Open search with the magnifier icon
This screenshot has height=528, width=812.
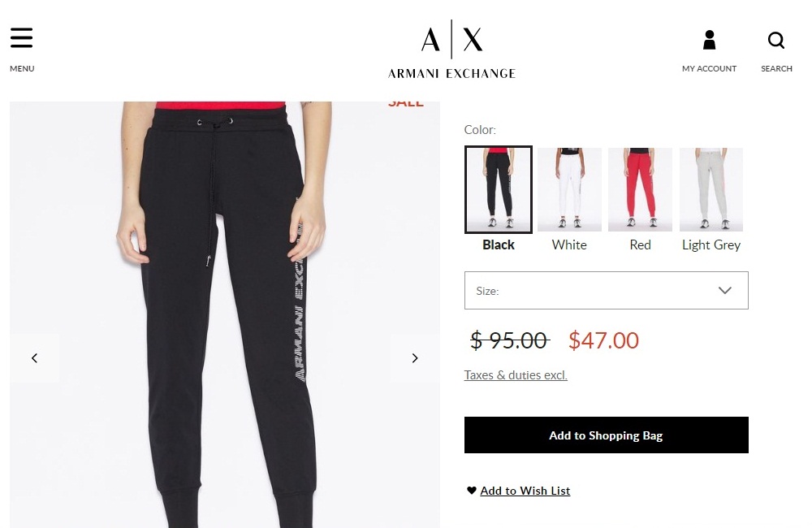pos(775,40)
